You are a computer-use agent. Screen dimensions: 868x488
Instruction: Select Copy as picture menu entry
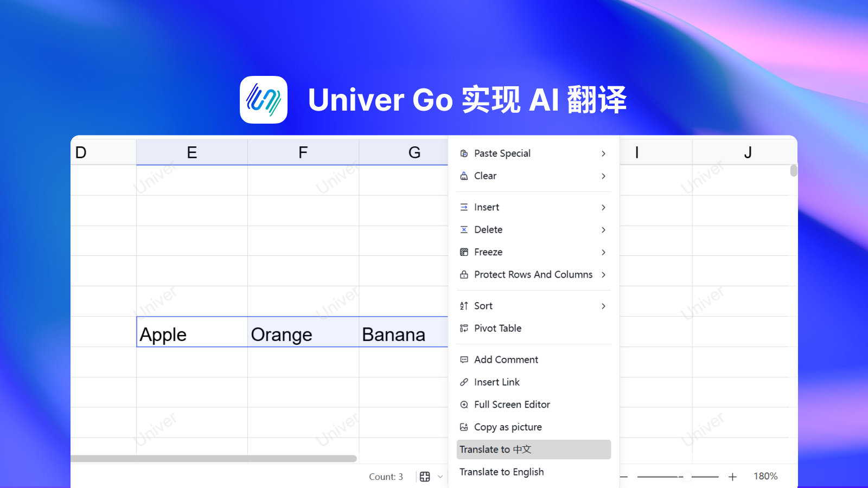[534, 427]
